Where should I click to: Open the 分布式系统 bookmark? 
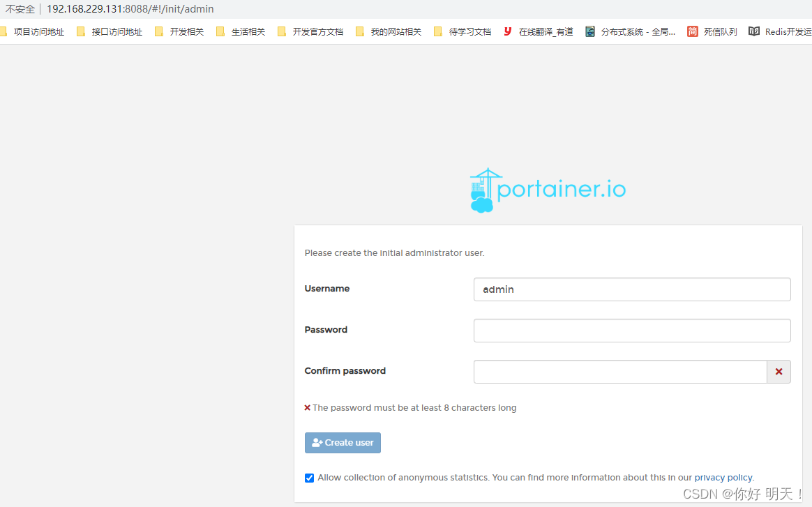coord(630,31)
